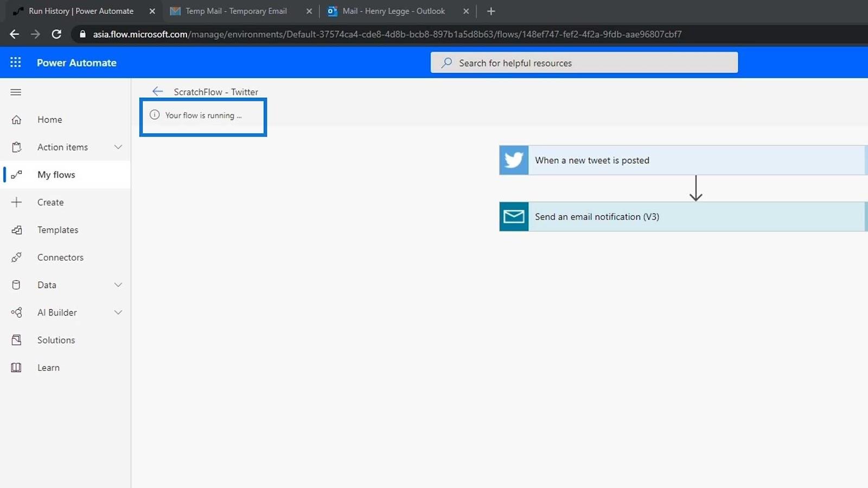Click the search magnifier icon

pyautogui.click(x=446, y=63)
